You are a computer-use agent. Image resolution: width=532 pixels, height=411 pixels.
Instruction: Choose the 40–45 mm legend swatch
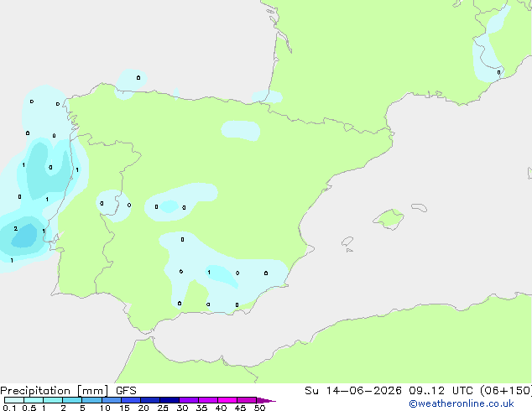point(227,400)
